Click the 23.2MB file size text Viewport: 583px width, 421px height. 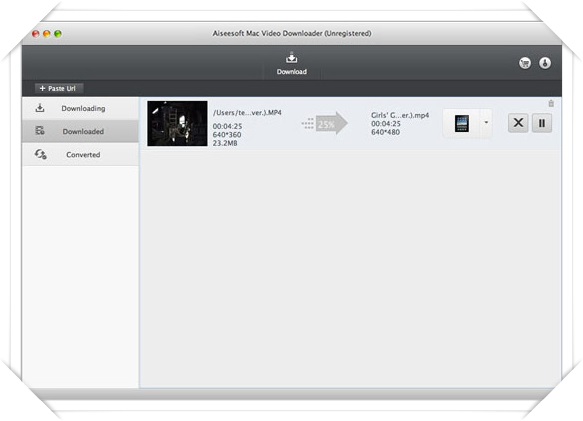click(x=225, y=143)
